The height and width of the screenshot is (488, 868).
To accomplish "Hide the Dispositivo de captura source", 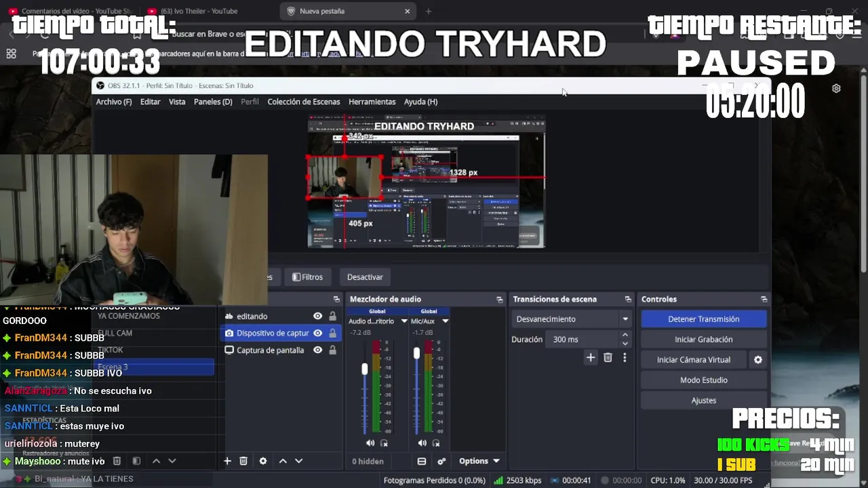I will (x=317, y=333).
